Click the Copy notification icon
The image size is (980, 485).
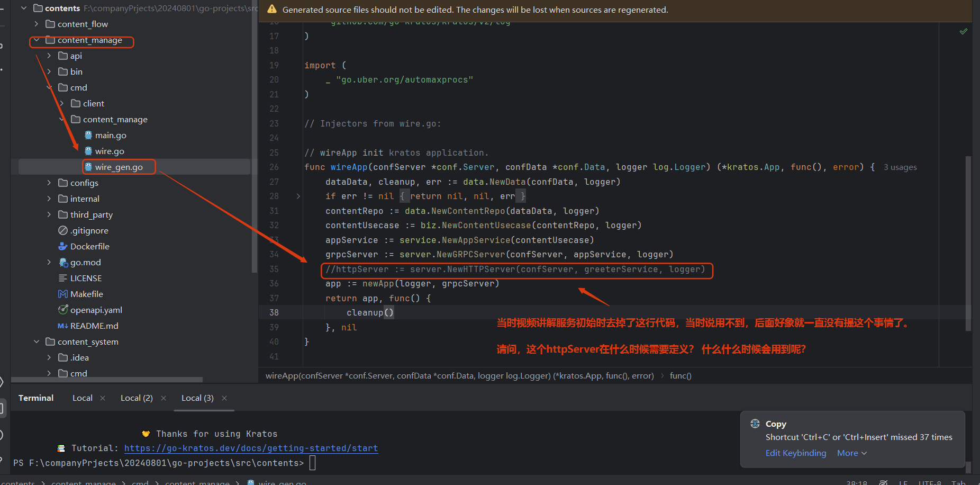point(755,424)
